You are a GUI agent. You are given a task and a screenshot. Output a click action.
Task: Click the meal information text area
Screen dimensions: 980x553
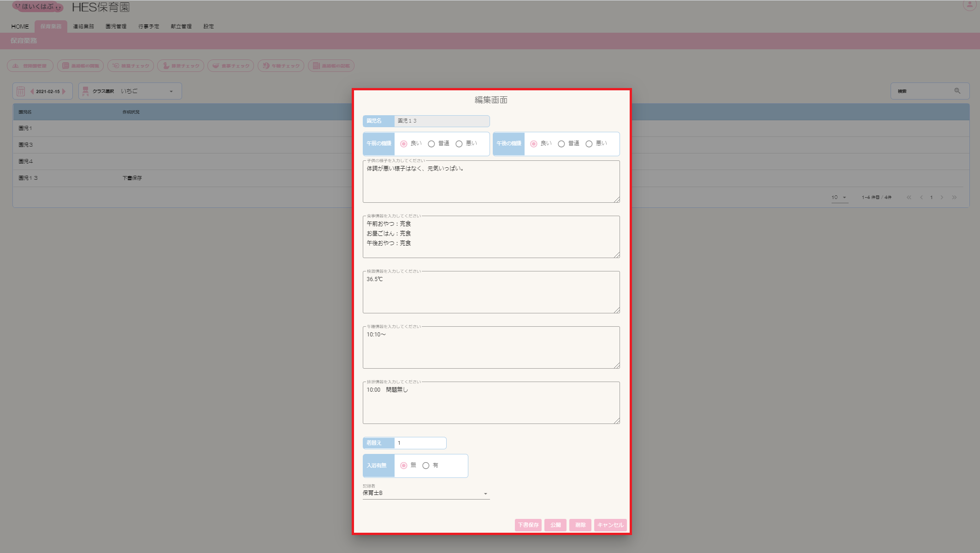491,237
